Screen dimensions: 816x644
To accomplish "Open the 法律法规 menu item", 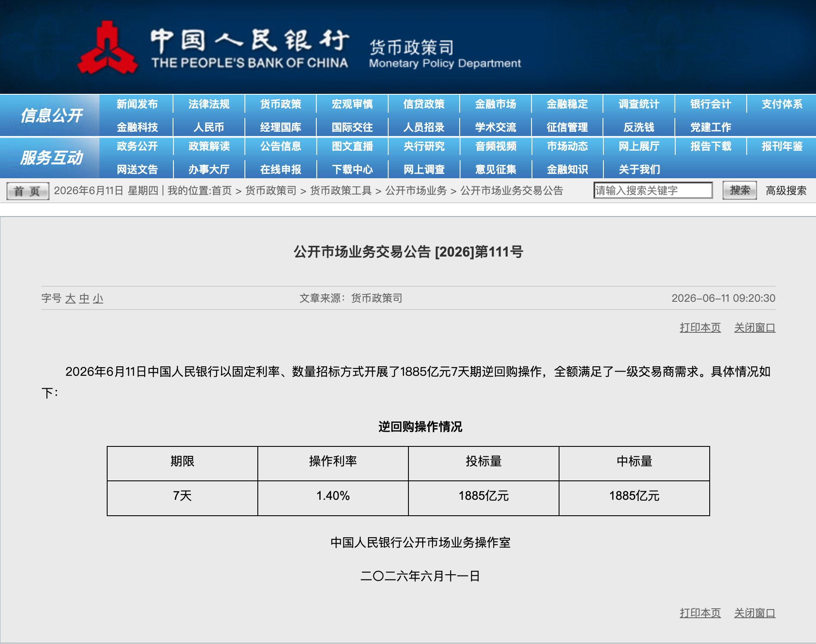I will tap(209, 104).
